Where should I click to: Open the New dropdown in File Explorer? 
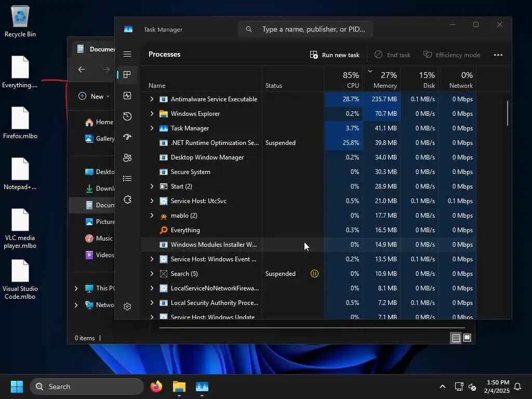click(x=95, y=96)
